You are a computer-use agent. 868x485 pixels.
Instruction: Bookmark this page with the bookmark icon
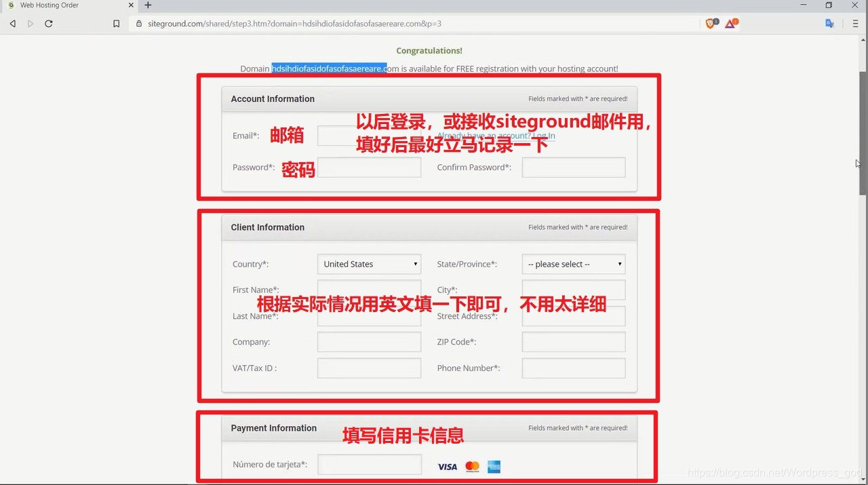point(117,24)
